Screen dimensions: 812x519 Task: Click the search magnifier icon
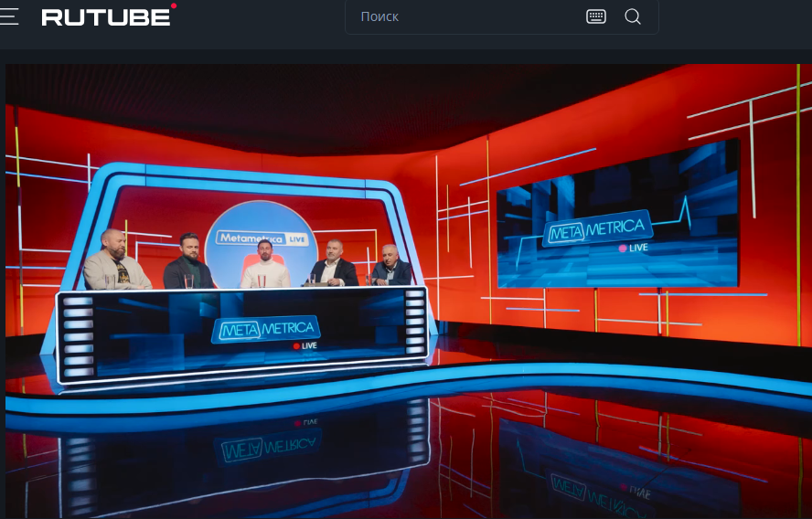(632, 16)
